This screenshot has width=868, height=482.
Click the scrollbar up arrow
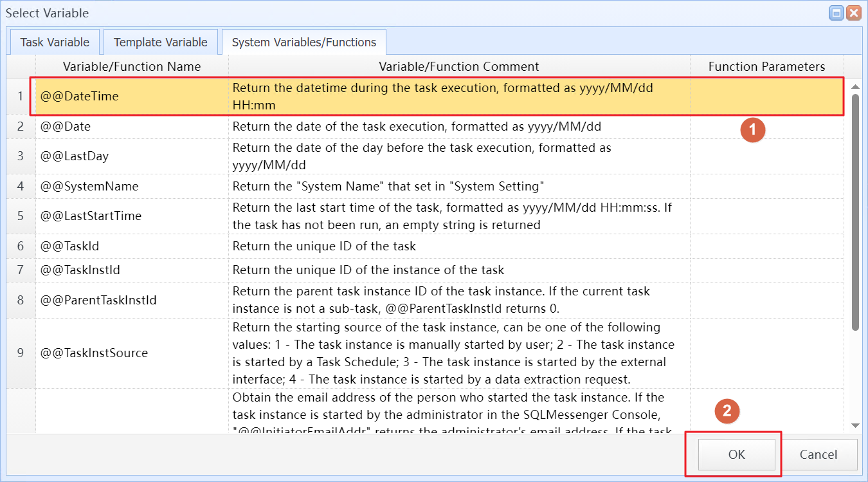click(855, 87)
